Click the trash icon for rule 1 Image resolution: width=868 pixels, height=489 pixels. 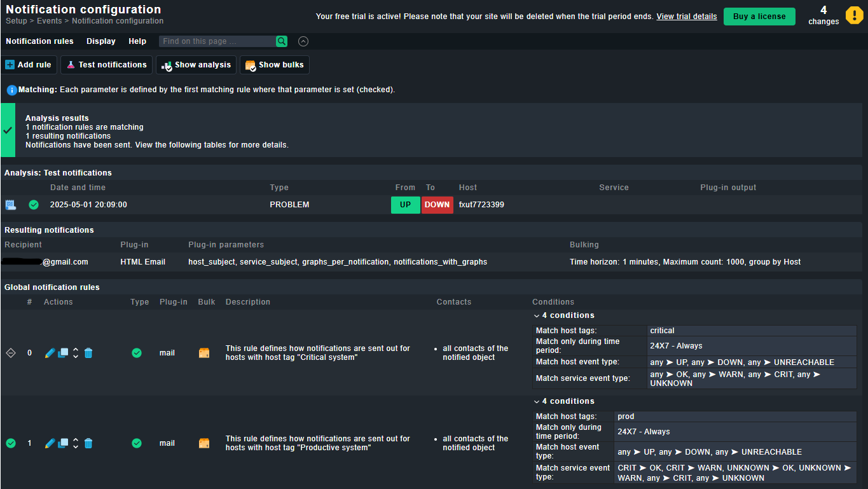pos(88,443)
